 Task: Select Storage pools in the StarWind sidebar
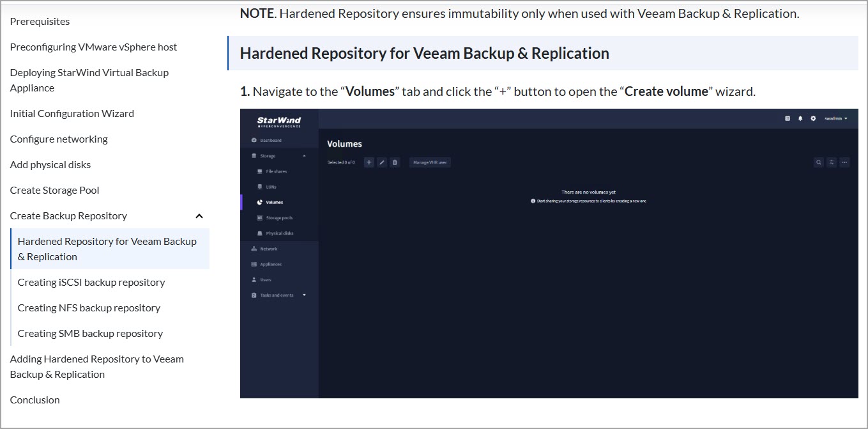279,218
